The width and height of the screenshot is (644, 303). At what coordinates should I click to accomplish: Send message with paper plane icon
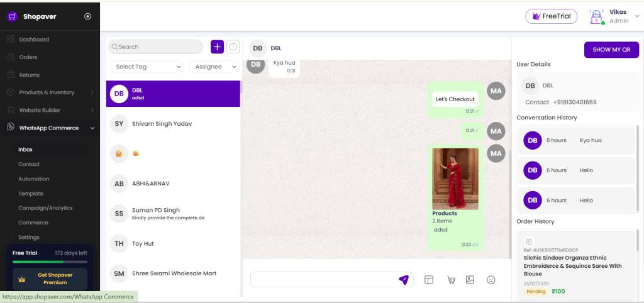click(x=404, y=280)
